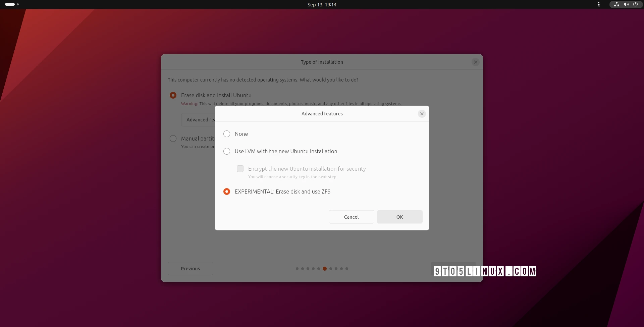The width and height of the screenshot is (644, 327).
Task: Go back using the Previous button
Action: pos(190,268)
